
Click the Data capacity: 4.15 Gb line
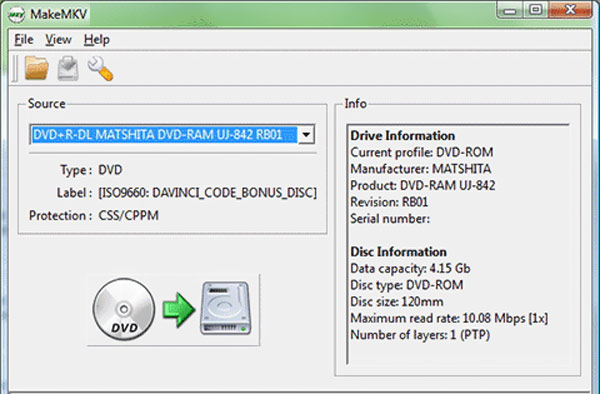(410, 269)
